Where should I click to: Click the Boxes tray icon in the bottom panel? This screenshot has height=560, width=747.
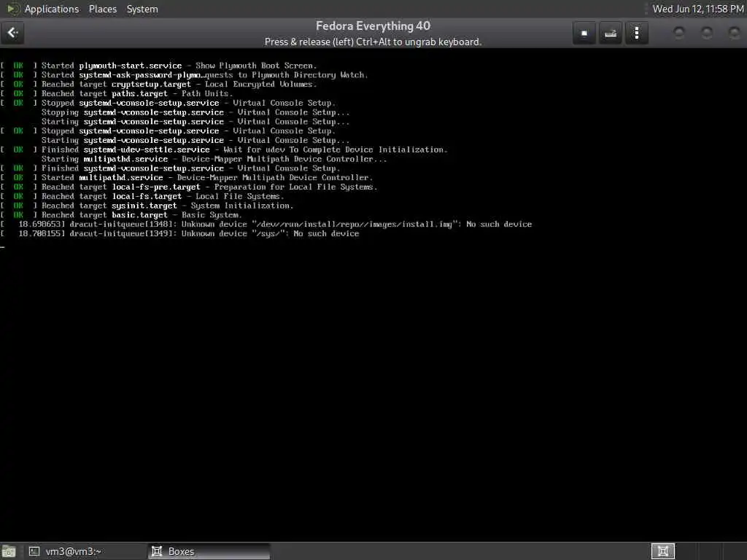pyautogui.click(x=662, y=551)
